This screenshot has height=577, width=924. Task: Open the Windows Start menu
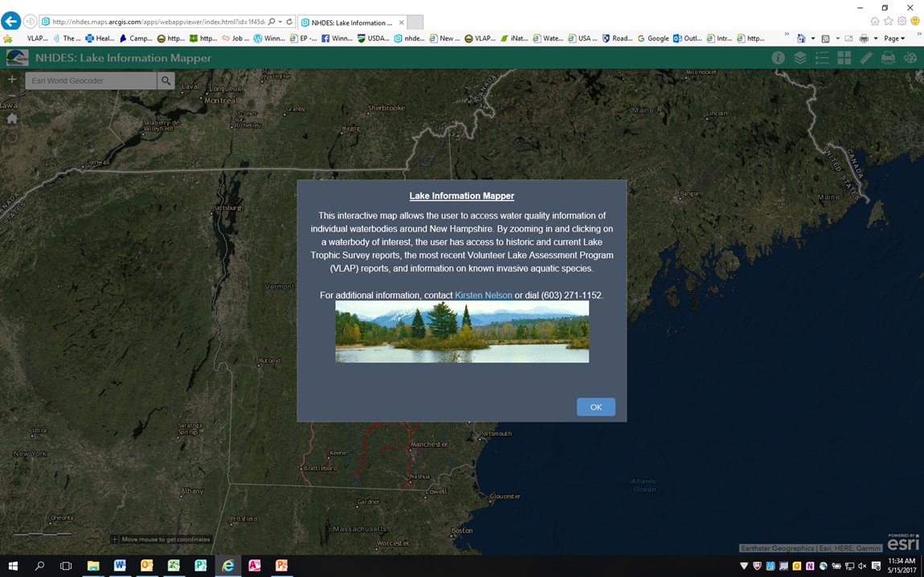point(12,566)
